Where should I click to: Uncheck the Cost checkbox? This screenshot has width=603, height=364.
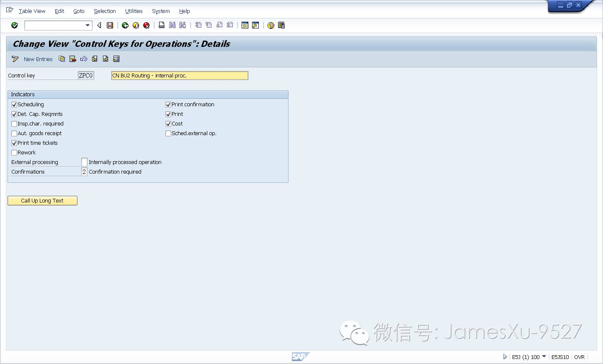point(168,124)
